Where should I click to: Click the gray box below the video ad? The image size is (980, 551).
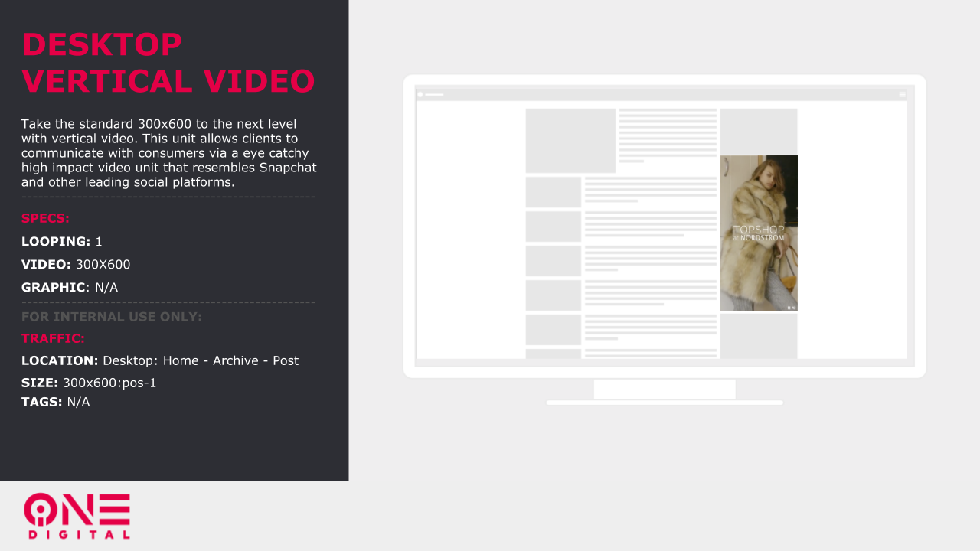(759, 336)
